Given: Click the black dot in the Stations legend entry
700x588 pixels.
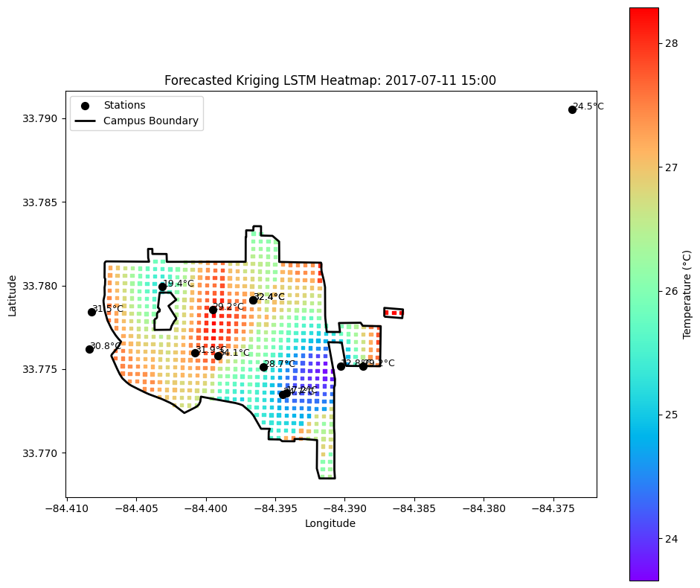Looking at the screenshot, I should tap(85, 106).
